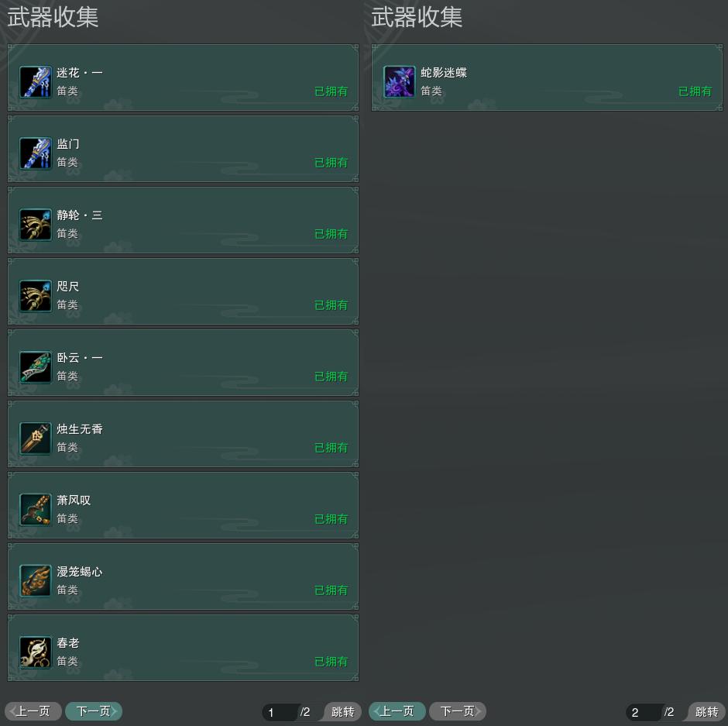Click the 卧云·一 green flute icon

coord(36,367)
